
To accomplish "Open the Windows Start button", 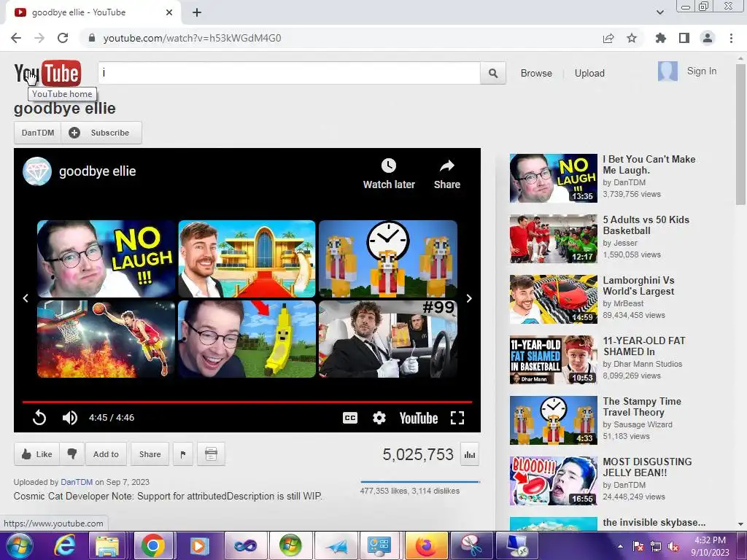I will pyautogui.click(x=19, y=545).
